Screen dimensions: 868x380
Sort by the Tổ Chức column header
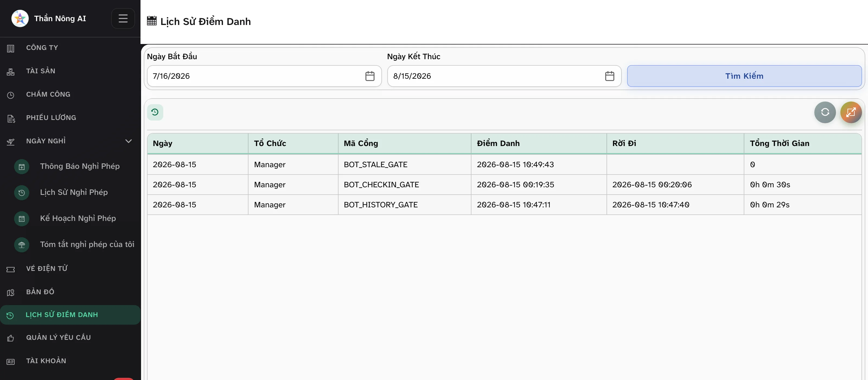[293, 143]
